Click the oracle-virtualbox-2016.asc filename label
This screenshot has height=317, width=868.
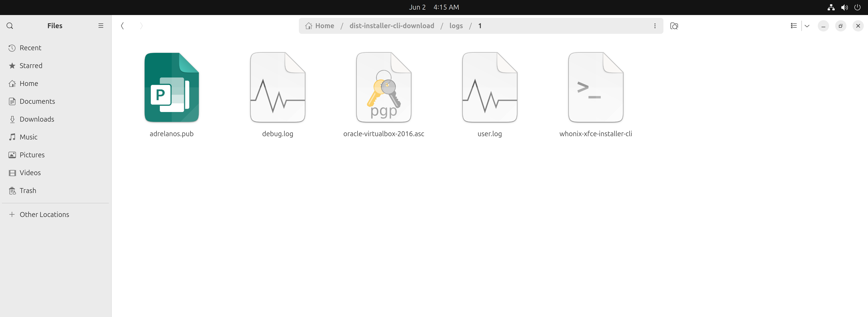pos(384,134)
